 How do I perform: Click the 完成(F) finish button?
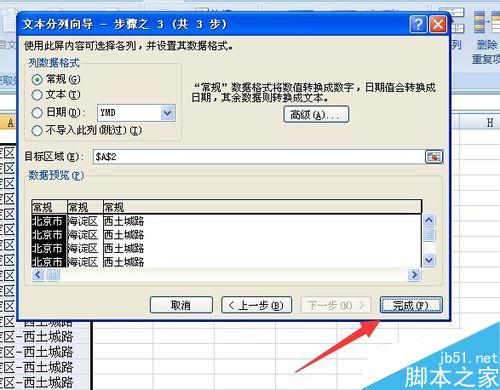click(411, 305)
